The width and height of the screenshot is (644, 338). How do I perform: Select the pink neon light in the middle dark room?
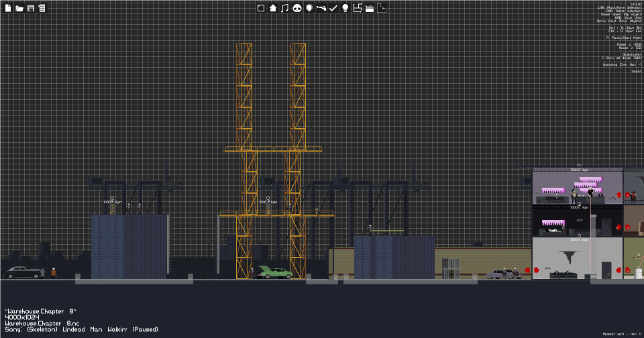(x=553, y=223)
